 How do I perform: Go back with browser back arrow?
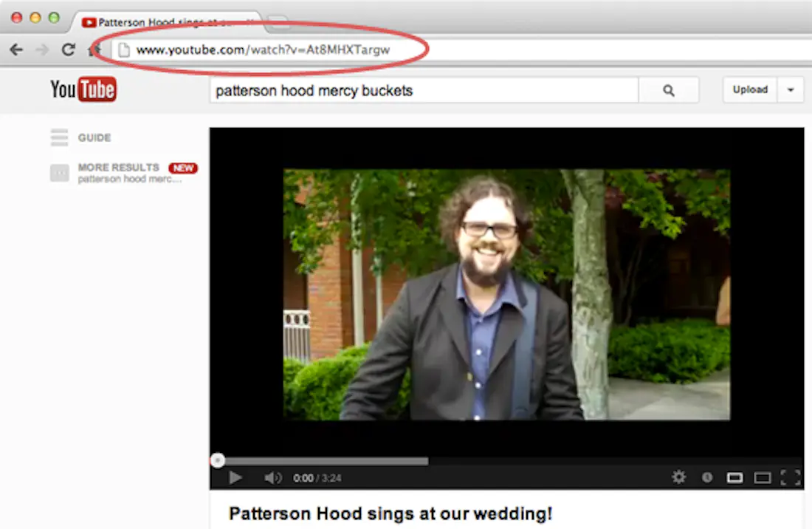click(16, 50)
